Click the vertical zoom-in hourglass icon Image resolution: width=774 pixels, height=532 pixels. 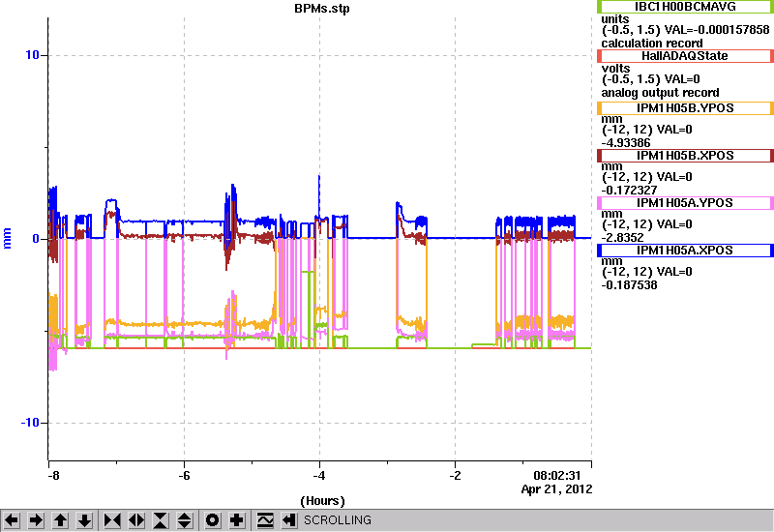[x=161, y=520]
